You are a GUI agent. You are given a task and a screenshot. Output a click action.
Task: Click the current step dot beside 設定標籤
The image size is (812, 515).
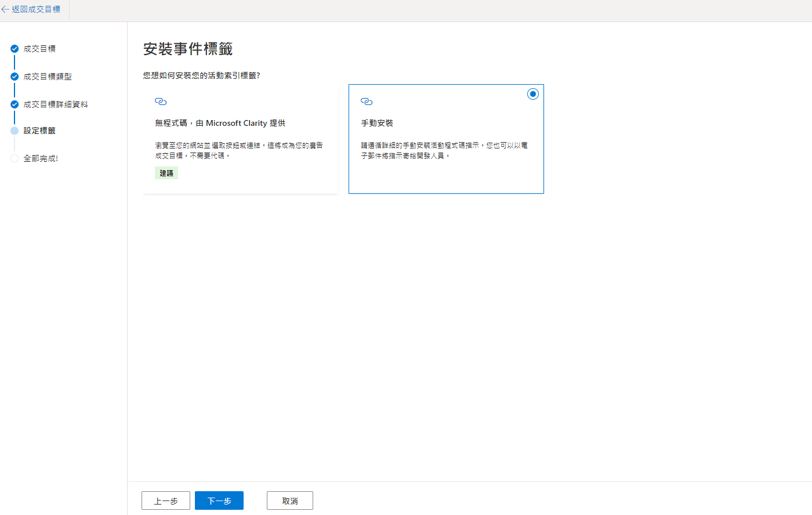[14, 130]
